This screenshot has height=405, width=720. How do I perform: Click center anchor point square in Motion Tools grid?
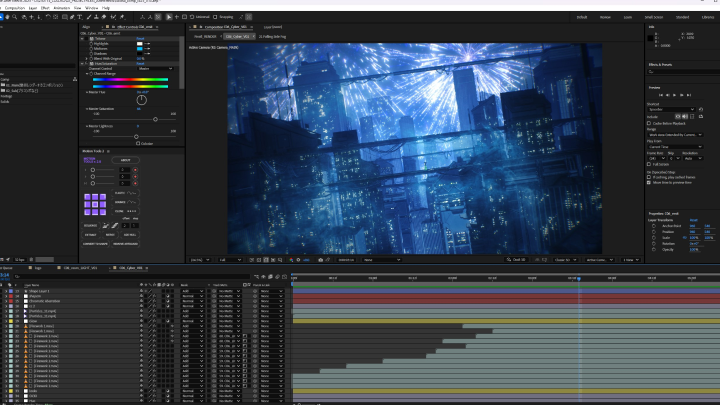95,204
